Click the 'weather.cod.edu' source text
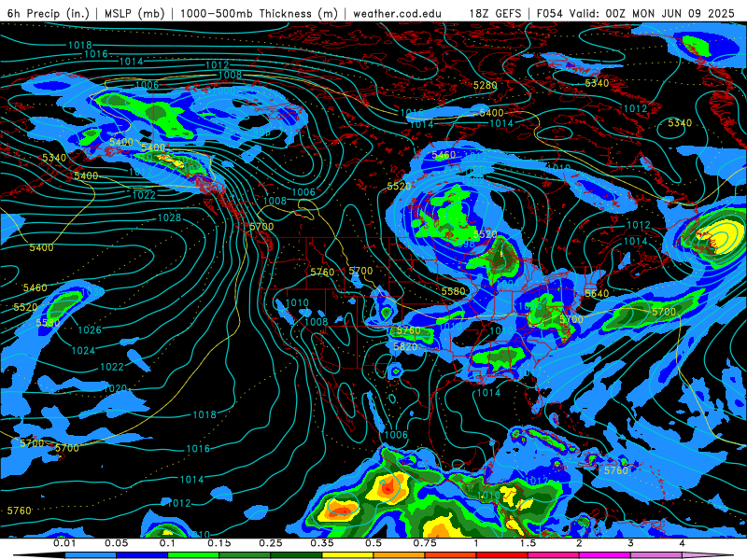 tap(397, 13)
